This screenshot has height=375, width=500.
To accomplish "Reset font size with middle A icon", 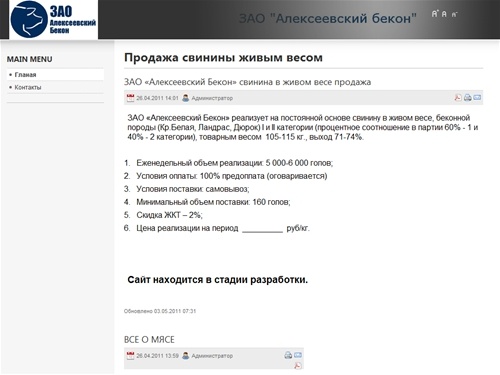I will point(444,14).
